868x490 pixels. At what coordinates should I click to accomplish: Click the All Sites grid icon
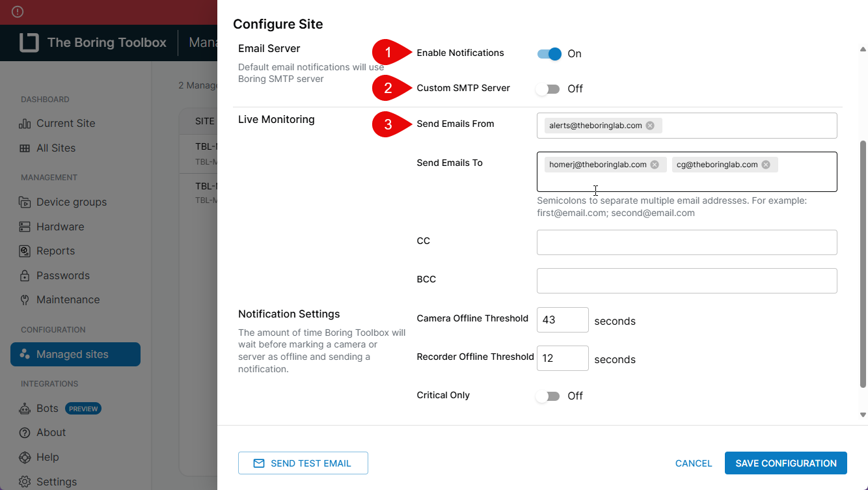(25, 148)
